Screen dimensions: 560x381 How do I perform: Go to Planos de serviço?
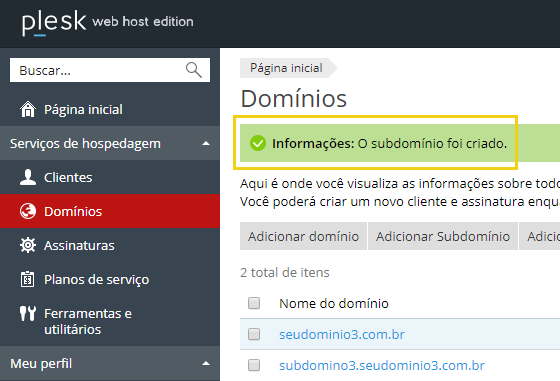(x=110, y=279)
